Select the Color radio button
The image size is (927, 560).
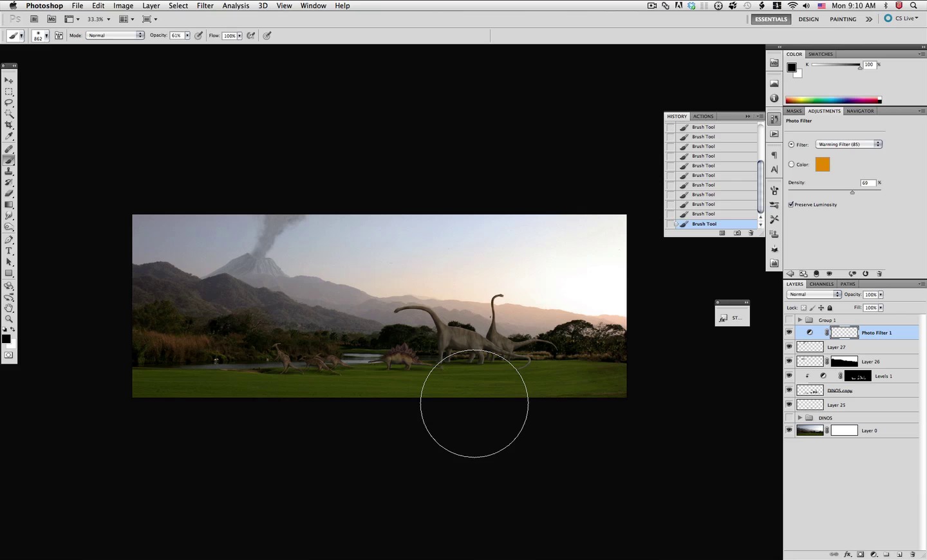pyautogui.click(x=791, y=164)
